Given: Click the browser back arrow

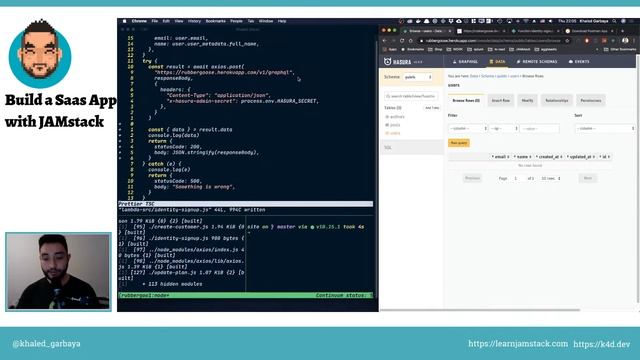Looking at the screenshot, I should pos(384,40).
